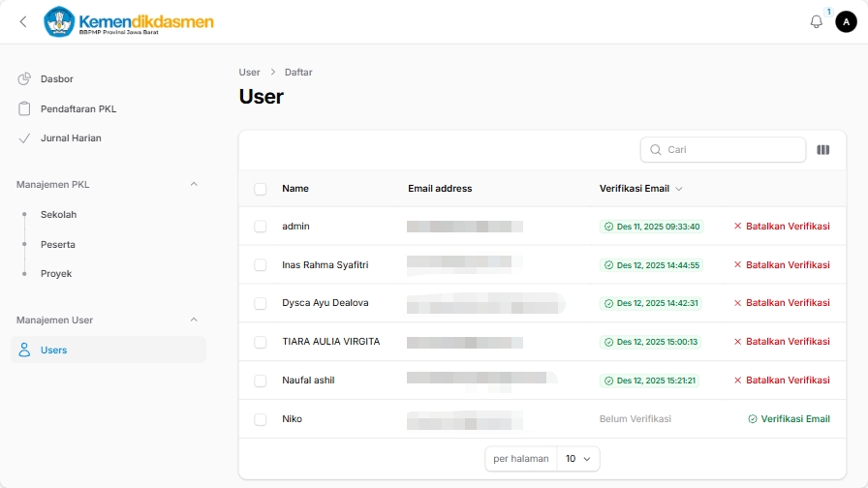
Task: Click Verifikasi Email for Niko
Action: click(789, 419)
